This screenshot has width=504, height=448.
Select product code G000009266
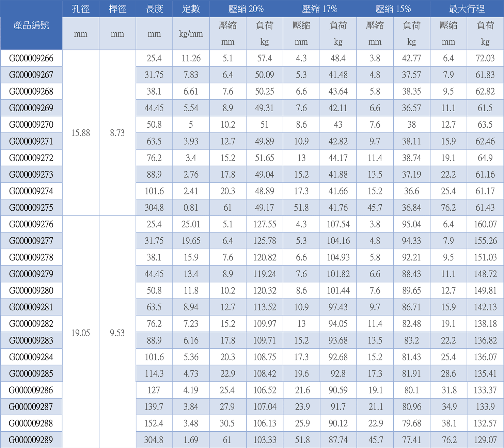pos(31,58)
